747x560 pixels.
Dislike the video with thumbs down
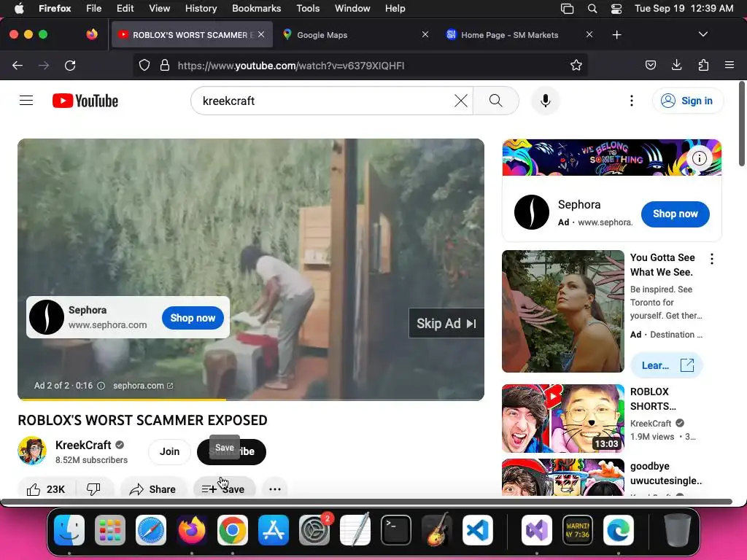tap(94, 489)
